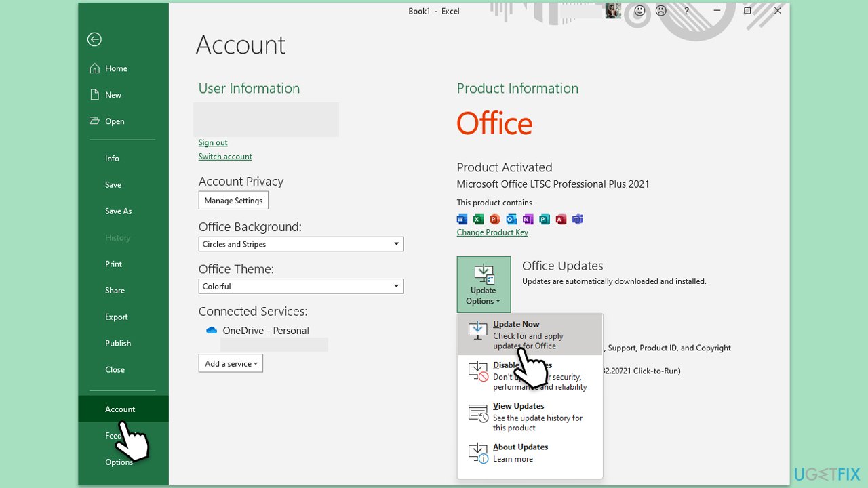Click the Microsoft Office LTSC Professional Plus 2021 text
868x488 pixels.
(x=553, y=184)
